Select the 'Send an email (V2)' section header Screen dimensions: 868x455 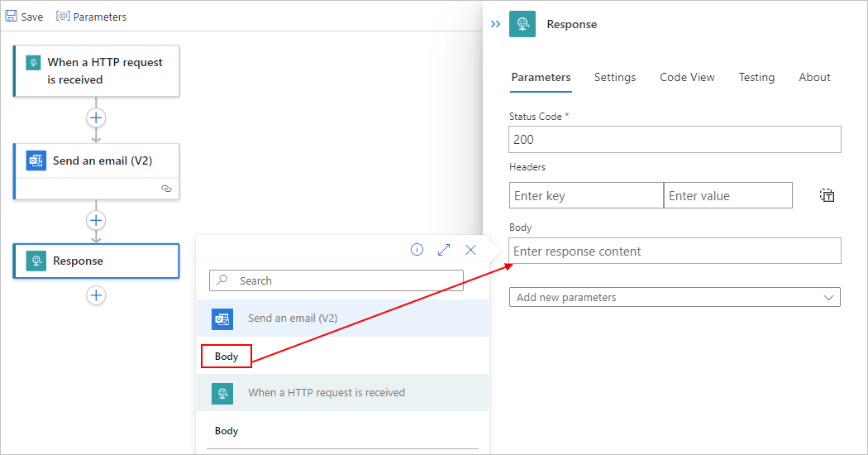[342, 318]
